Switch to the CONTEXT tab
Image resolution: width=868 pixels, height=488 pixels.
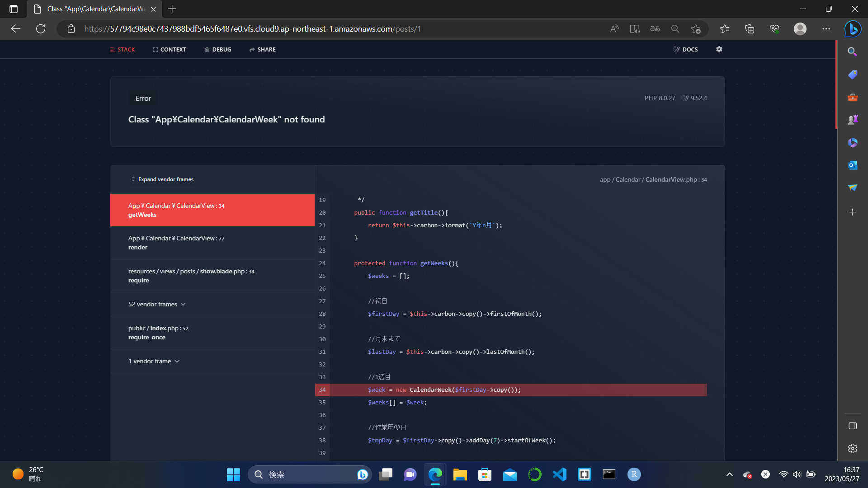pos(170,50)
